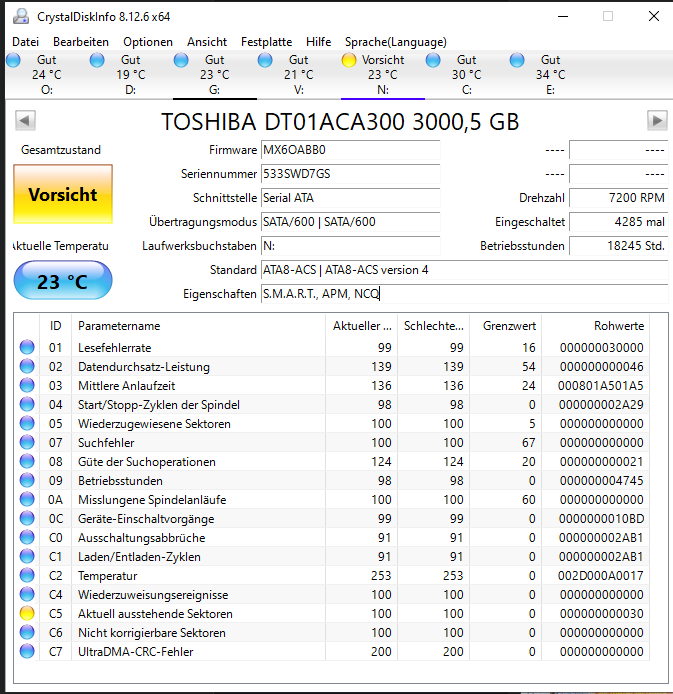
Task: Click the Grenzwert column header
Action: 505,326
